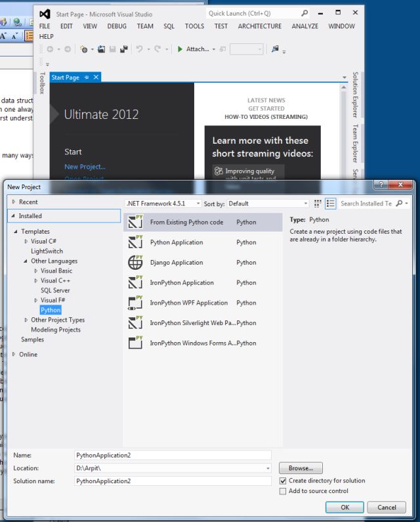Open the Attach button dropdown arrow
Screen dimensions: 420x522
(x=214, y=49)
